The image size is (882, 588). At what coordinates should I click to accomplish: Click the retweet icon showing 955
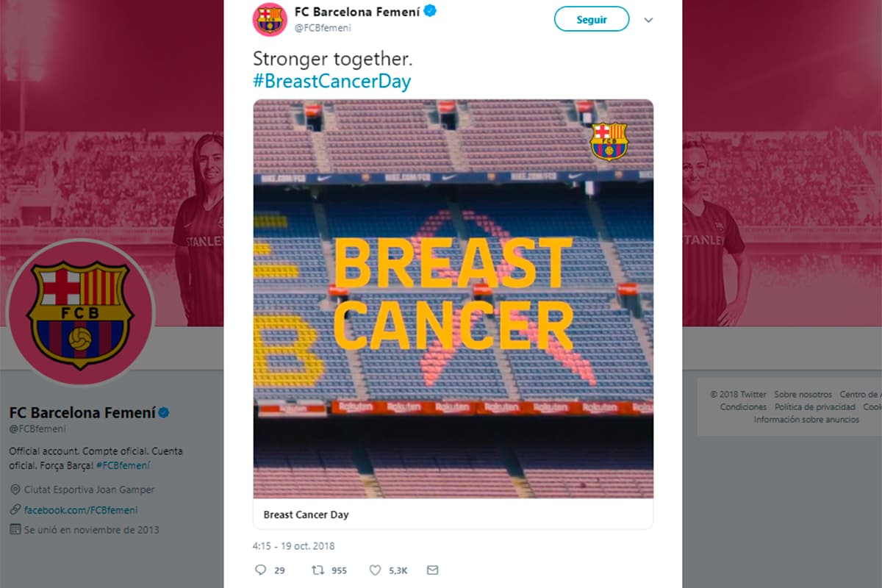pyautogui.click(x=320, y=570)
